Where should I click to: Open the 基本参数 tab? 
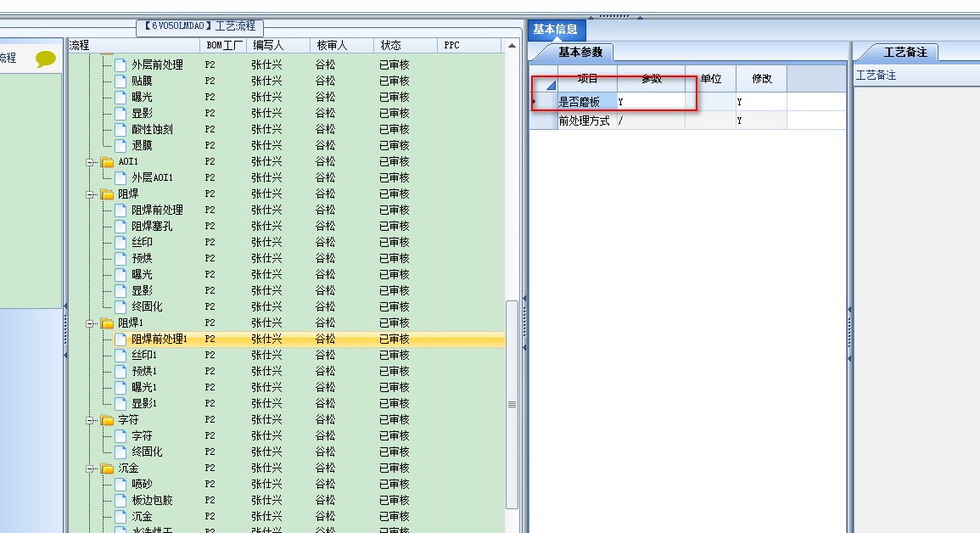[580, 53]
